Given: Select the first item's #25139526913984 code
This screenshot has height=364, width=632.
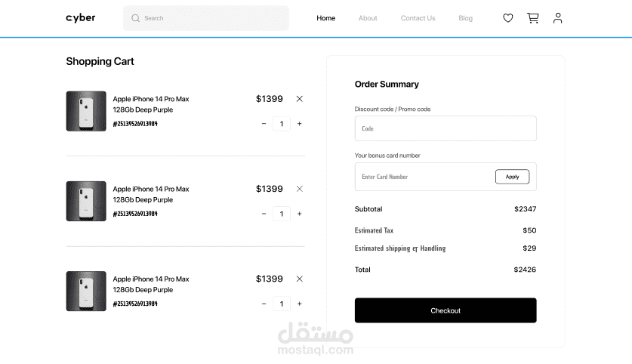Looking at the screenshot, I should pyautogui.click(x=135, y=124).
